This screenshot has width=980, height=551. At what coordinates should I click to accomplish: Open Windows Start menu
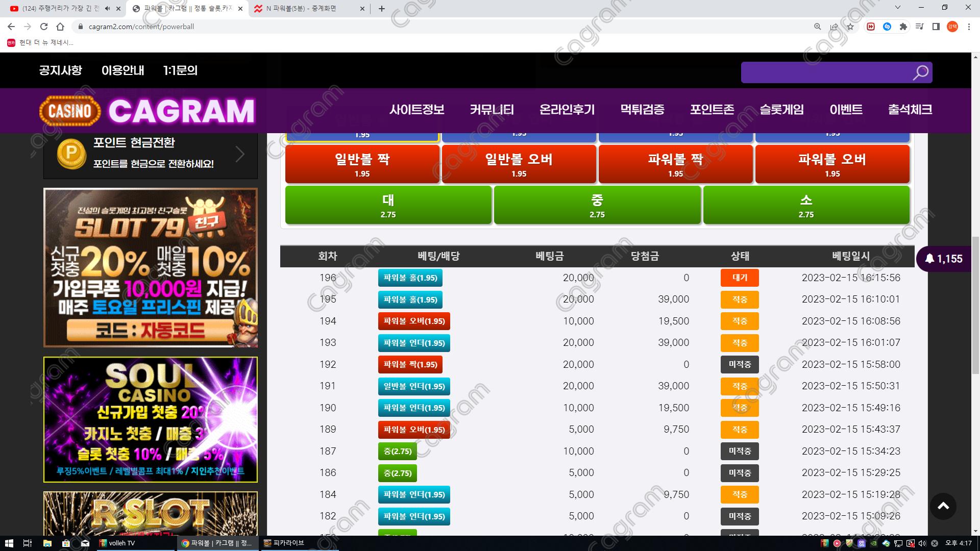(8, 543)
